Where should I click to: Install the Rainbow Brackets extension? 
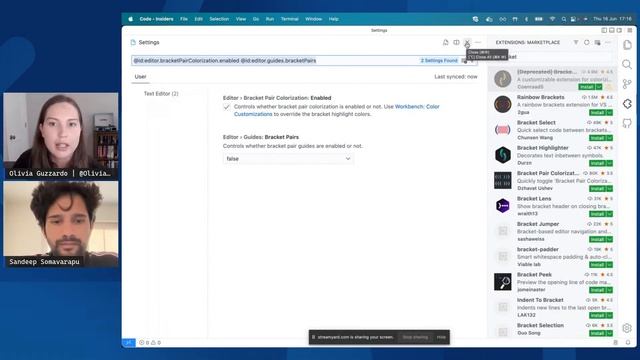click(x=598, y=113)
